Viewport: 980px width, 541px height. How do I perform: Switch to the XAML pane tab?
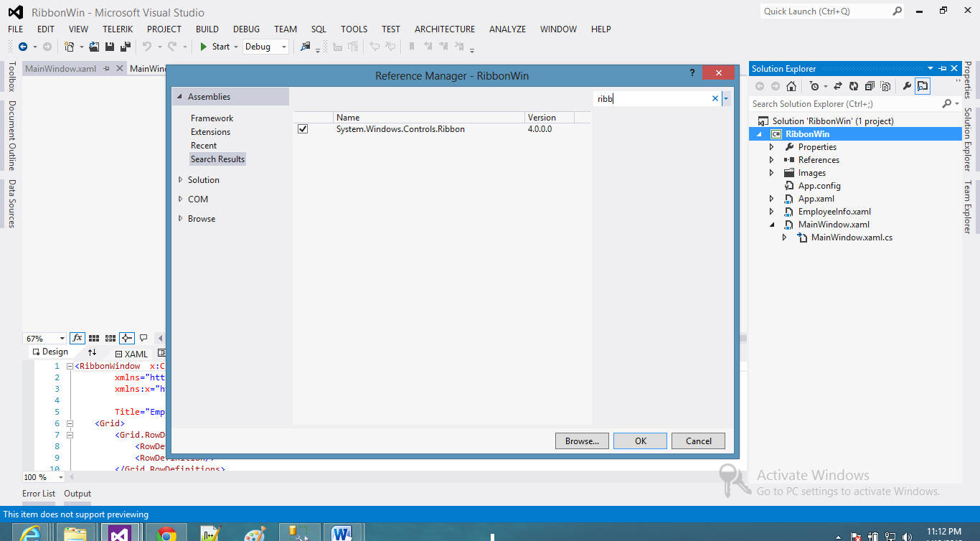131,354
